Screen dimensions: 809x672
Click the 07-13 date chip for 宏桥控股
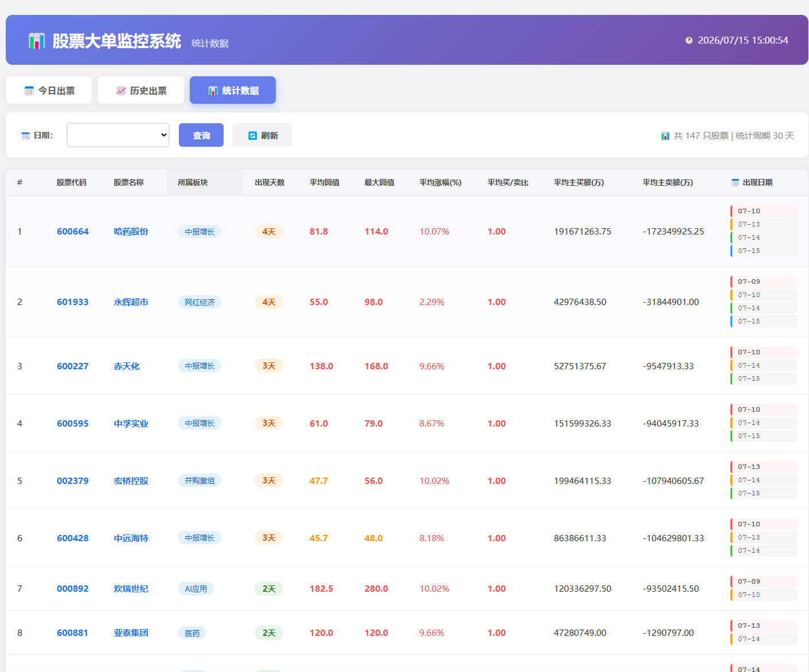[764, 467]
